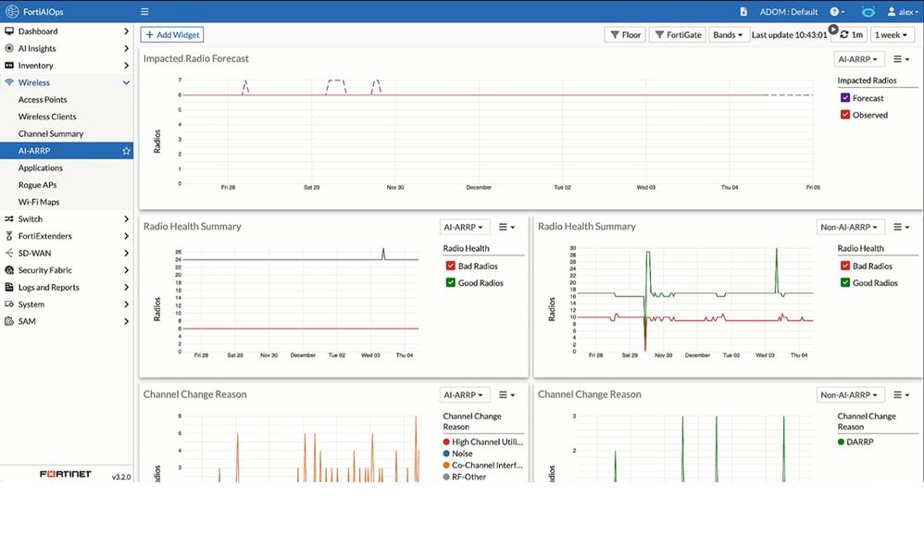Open Channel Summary page
Screen dimensions: 924x560
pos(51,133)
